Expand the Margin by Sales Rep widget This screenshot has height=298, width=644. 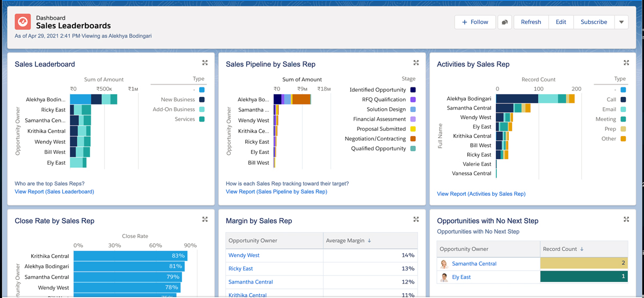416,219
